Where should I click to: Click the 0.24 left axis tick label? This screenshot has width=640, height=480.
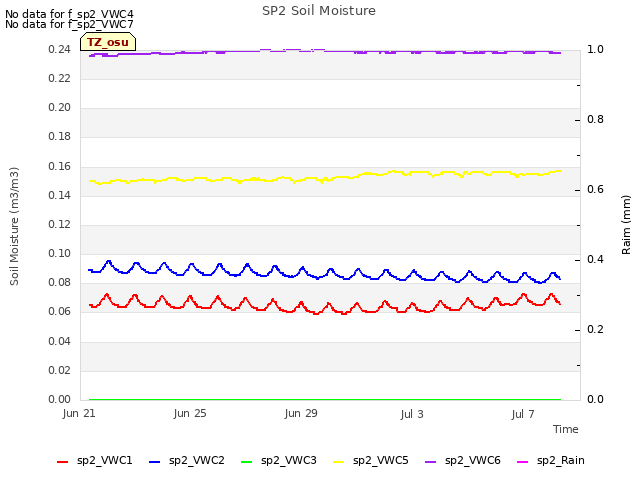click(x=60, y=49)
